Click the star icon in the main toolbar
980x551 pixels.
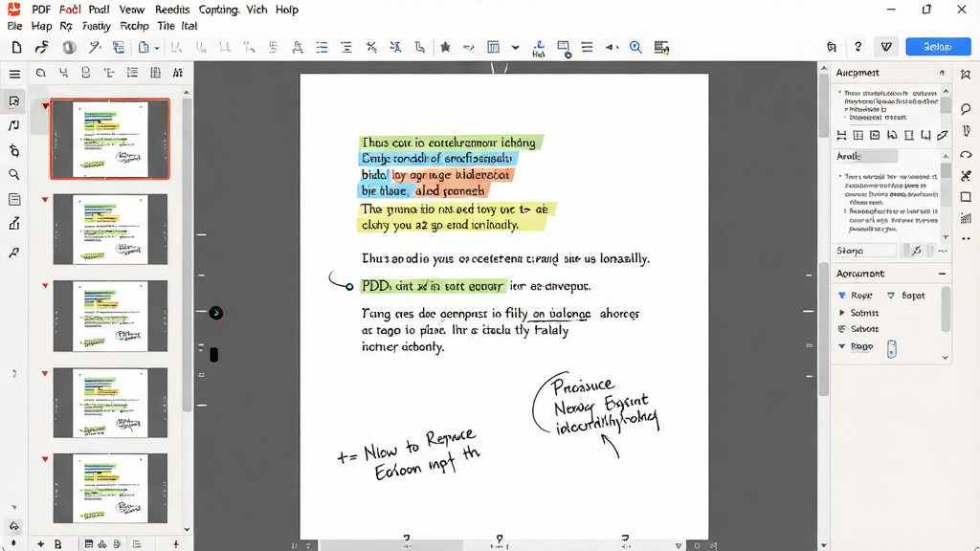(x=445, y=48)
